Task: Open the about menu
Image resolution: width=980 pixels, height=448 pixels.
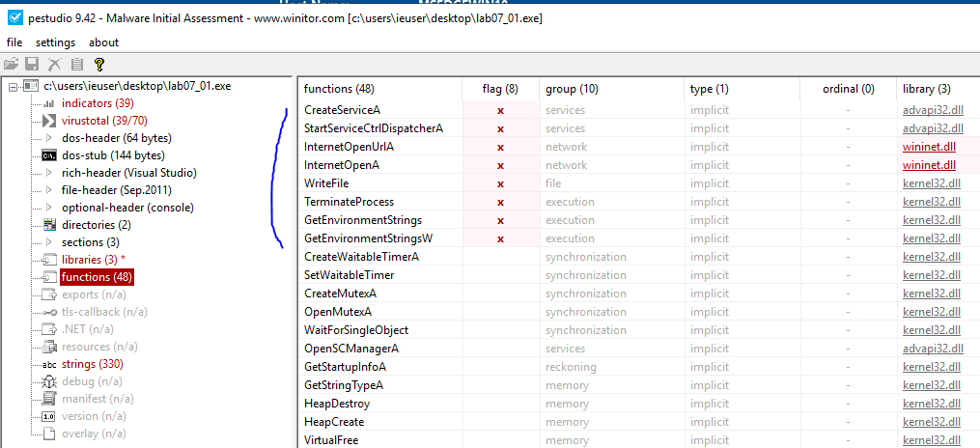Action: [103, 42]
